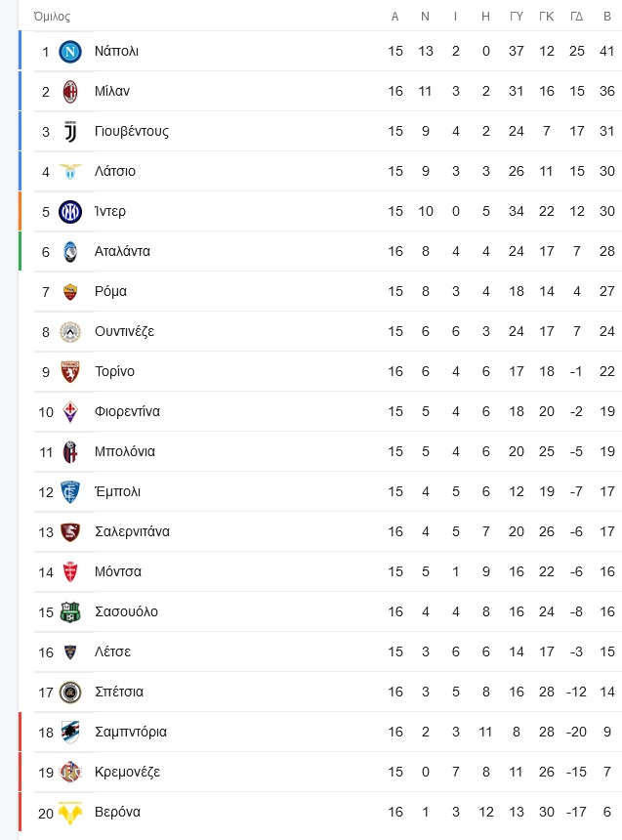Click the Torino bull crest icon

[x=70, y=372]
